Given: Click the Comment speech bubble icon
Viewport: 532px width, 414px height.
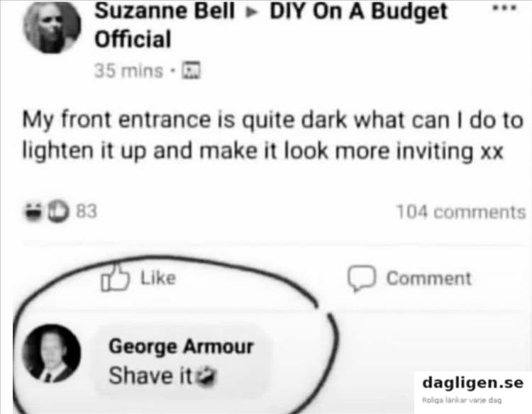Looking at the screenshot, I should pos(362,278).
